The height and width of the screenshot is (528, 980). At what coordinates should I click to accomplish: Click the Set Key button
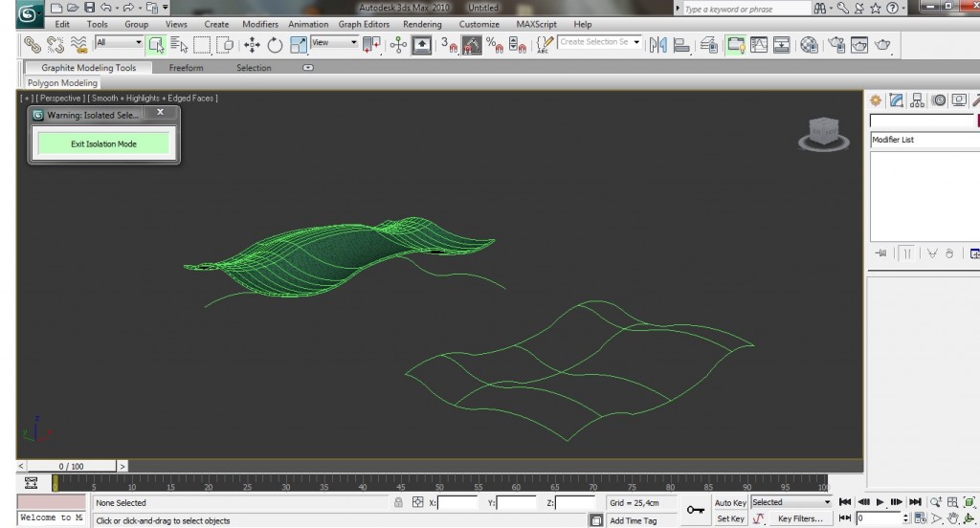coord(730,518)
